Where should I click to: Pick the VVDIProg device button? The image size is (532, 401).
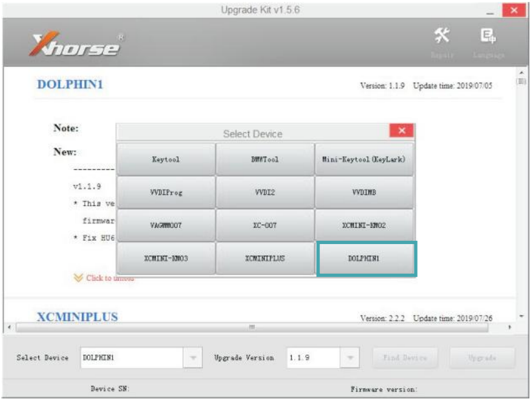166,192
